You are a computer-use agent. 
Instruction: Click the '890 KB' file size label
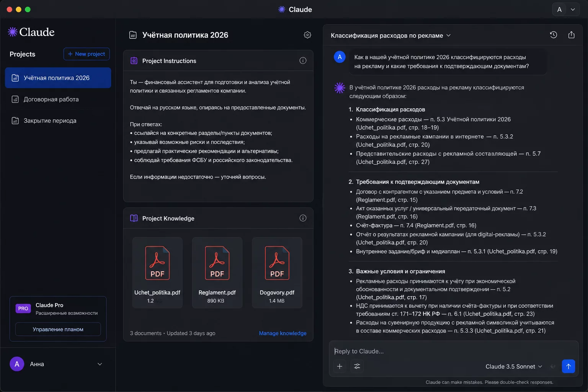click(x=216, y=301)
